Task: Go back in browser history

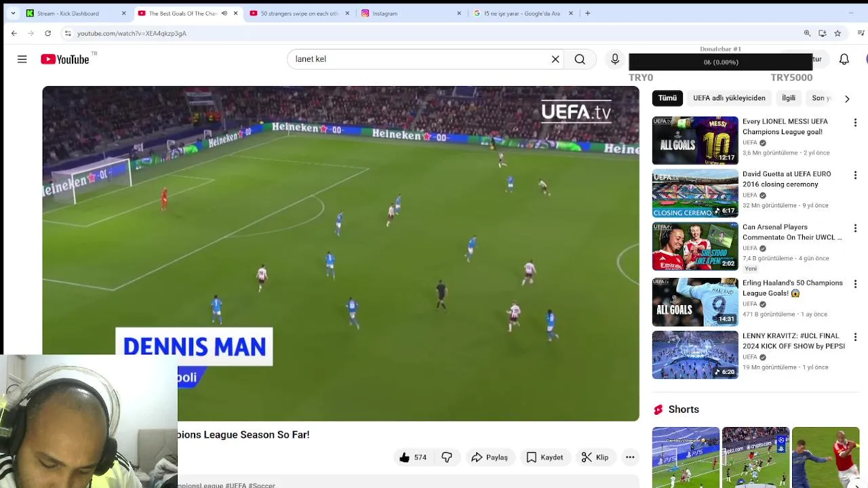Action: (x=14, y=33)
